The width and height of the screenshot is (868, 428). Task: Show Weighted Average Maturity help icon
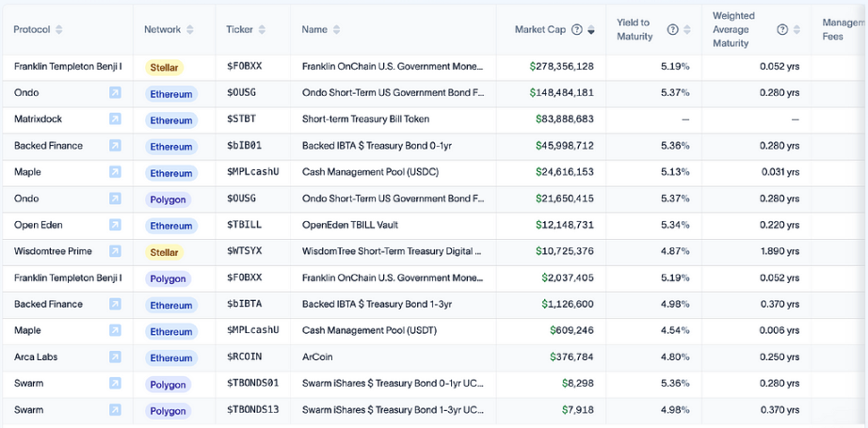pyautogui.click(x=782, y=30)
